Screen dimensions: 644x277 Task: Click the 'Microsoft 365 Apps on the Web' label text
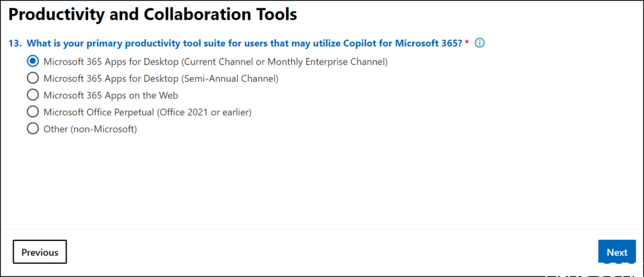(111, 95)
